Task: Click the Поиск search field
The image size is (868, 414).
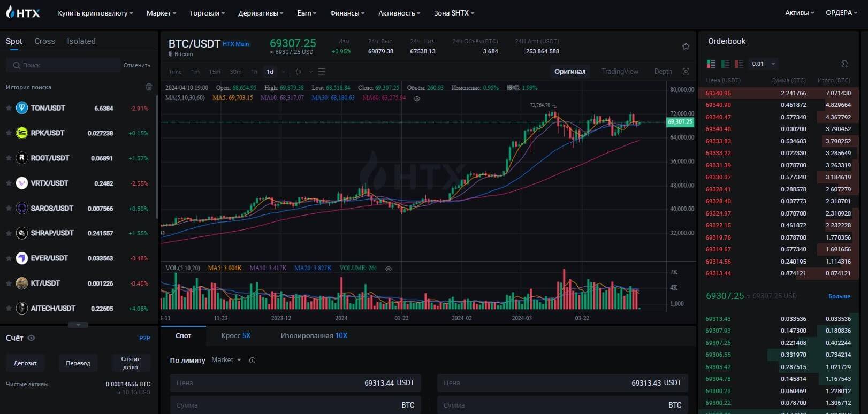Action: [x=64, y=65]
